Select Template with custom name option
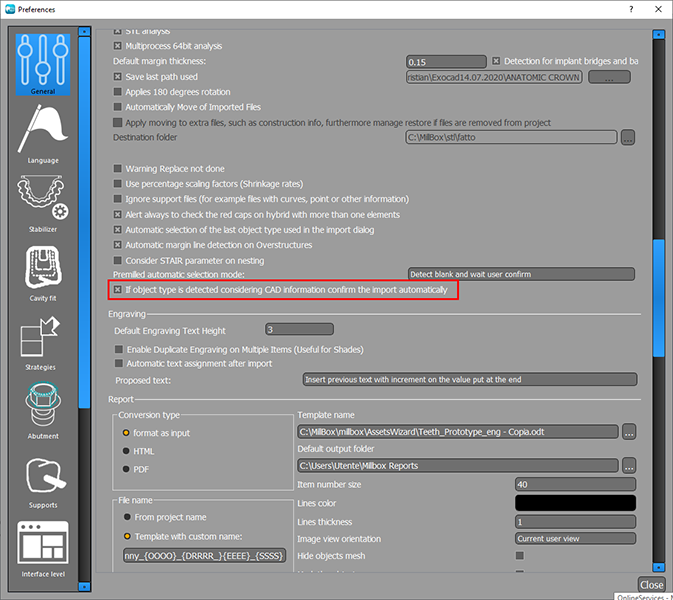Viewport: 673px width, 600px height. click(127, 536)
